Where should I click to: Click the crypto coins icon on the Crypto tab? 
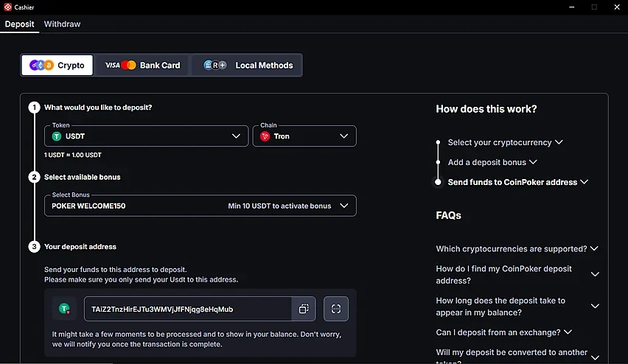tap(42, 65)
